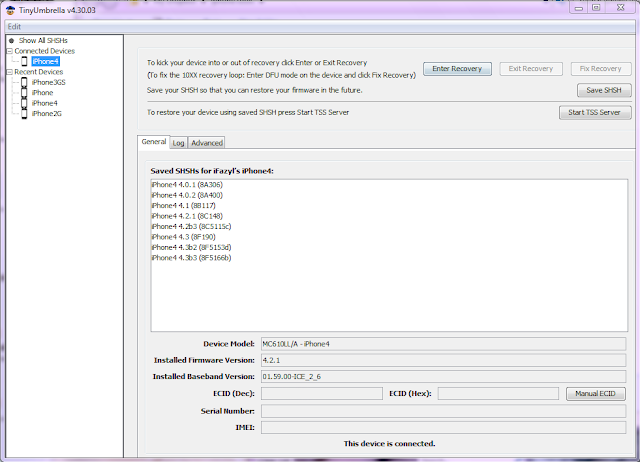Switch to the Log tab

tap(178, 143)
